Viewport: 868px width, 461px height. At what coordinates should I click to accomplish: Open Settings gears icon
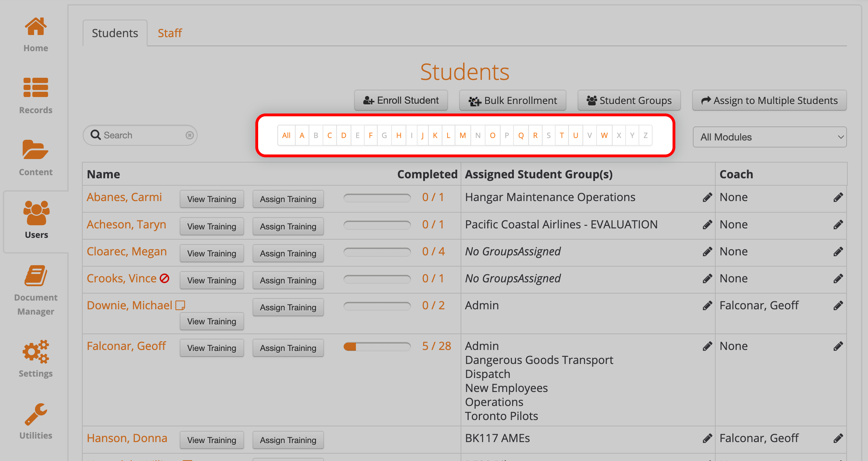point(35,352)
